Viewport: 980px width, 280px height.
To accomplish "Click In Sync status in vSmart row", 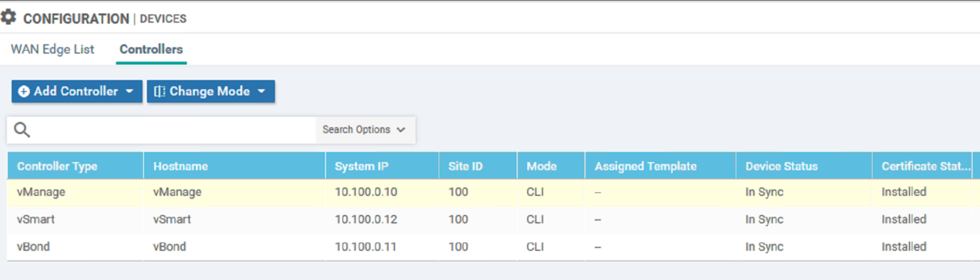I will tap(764, 220).
